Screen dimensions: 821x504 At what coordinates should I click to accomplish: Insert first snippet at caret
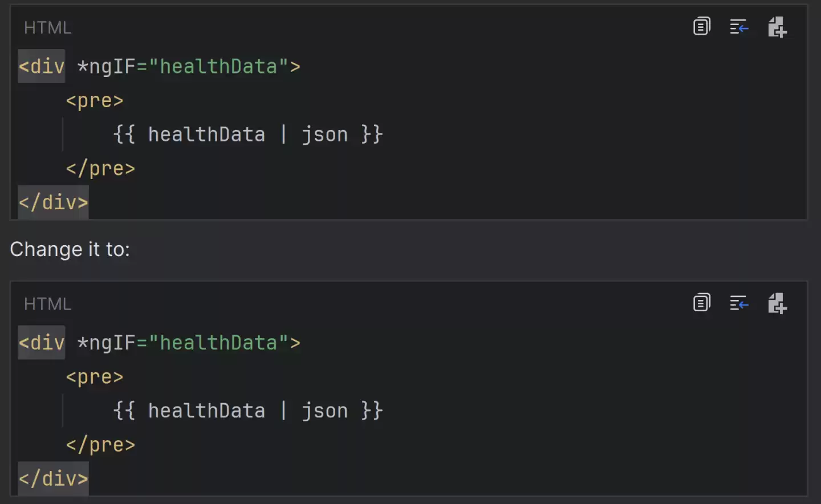click(x=739, y=27)
